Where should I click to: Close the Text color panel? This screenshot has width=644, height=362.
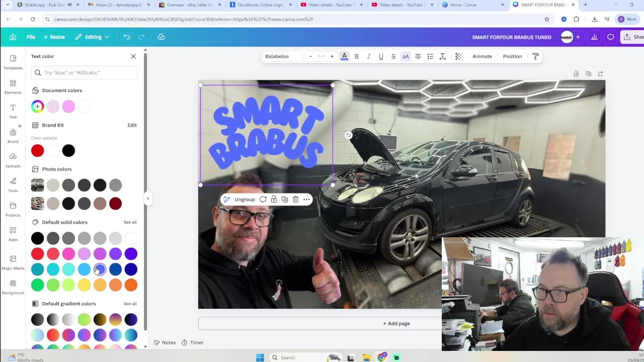133,56
